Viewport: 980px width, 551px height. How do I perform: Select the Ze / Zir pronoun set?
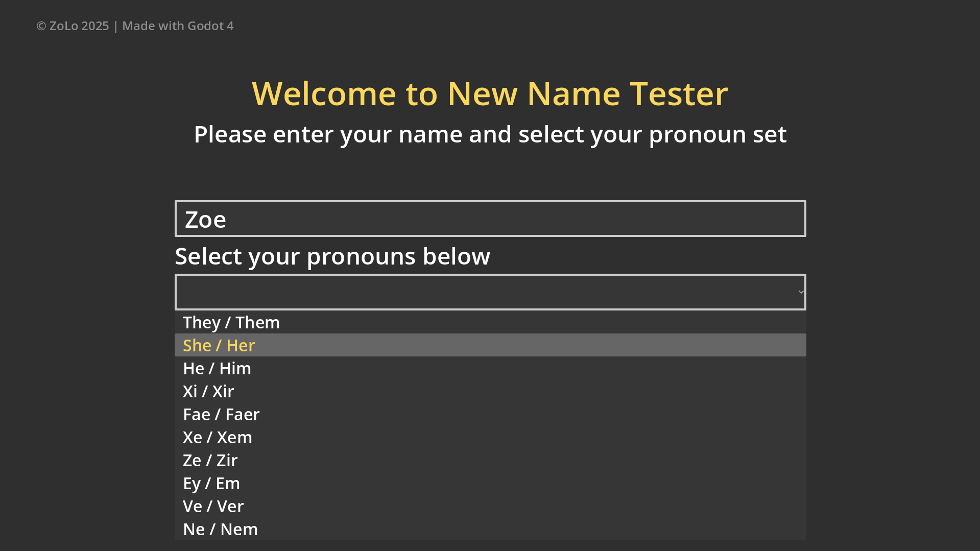(210, 460)
